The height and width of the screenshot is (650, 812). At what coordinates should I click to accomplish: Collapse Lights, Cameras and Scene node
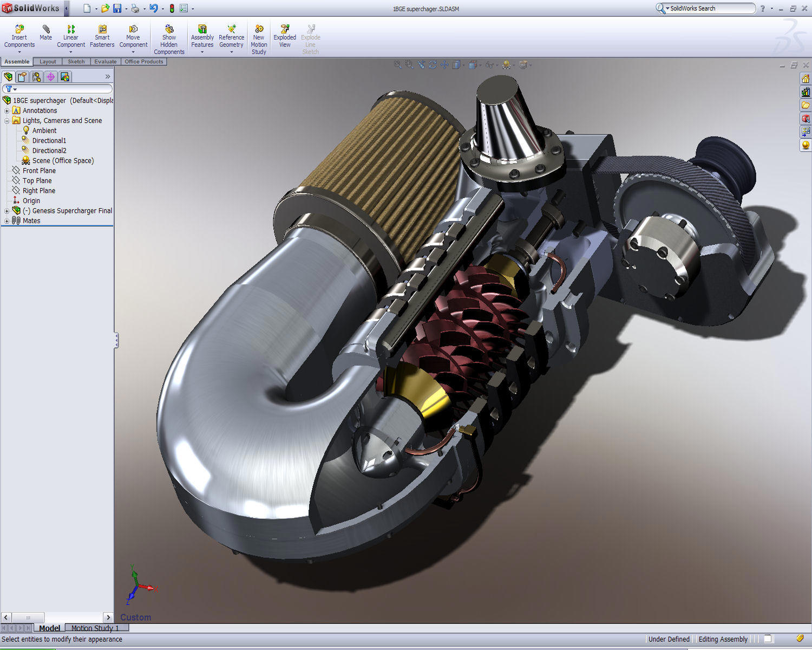click(x=6, y=121)
